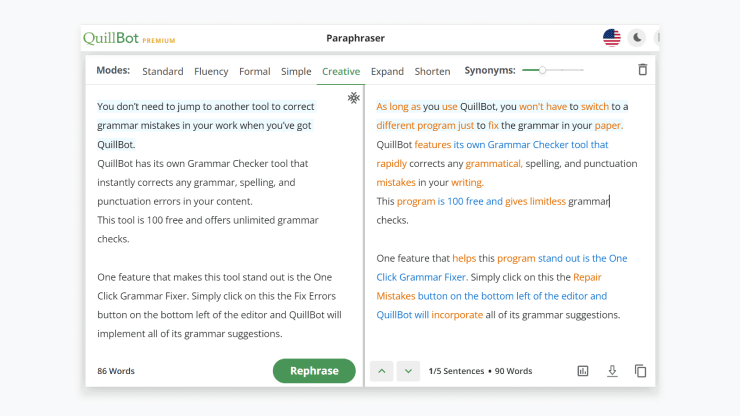Copy the full paraphrased output

click(640, 371)
